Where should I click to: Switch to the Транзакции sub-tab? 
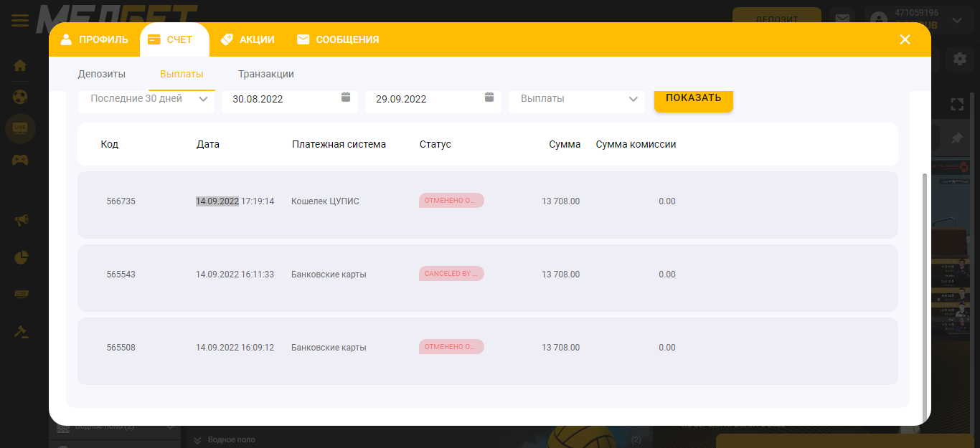tap(265, 74)
